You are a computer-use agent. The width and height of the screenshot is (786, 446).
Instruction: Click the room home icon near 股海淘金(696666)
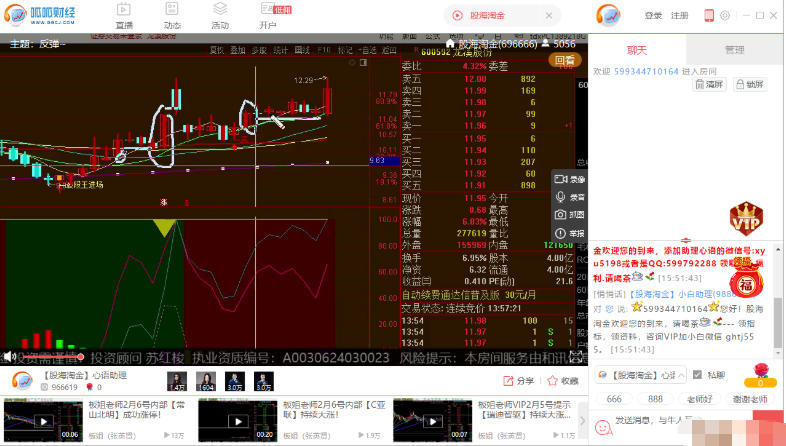pos(450,44)
